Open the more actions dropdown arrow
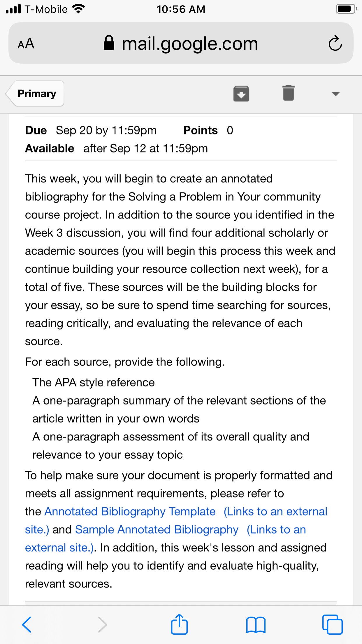This screenshot has width=362, height=644. point(336,94)
